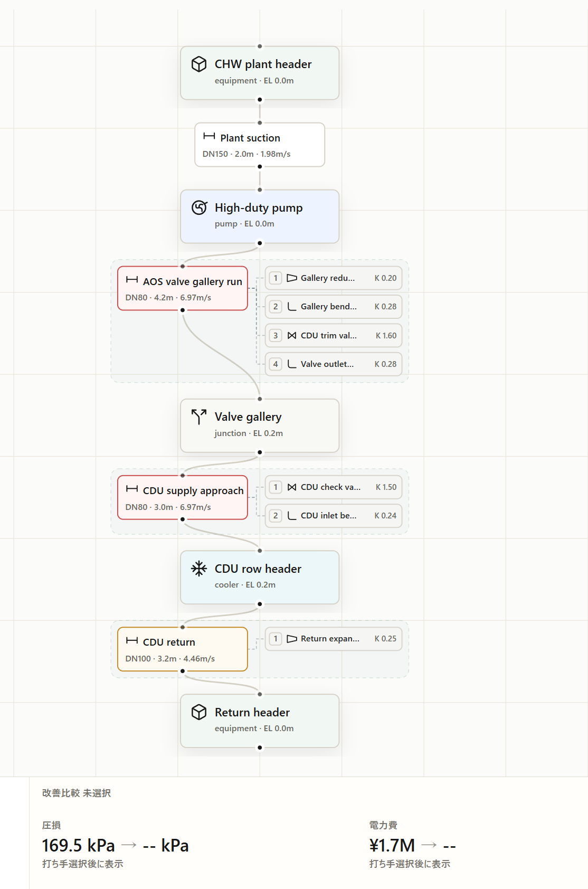Open the CDU check valve fitting K 1.50
The width and height of the screenshot is (588, 889).
click(x=334, y=487)
